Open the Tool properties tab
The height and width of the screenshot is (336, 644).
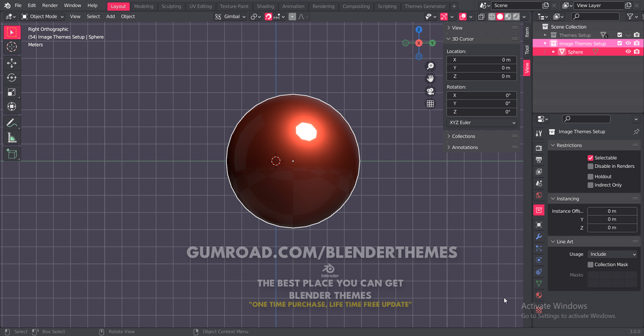[x=539, y=133]
